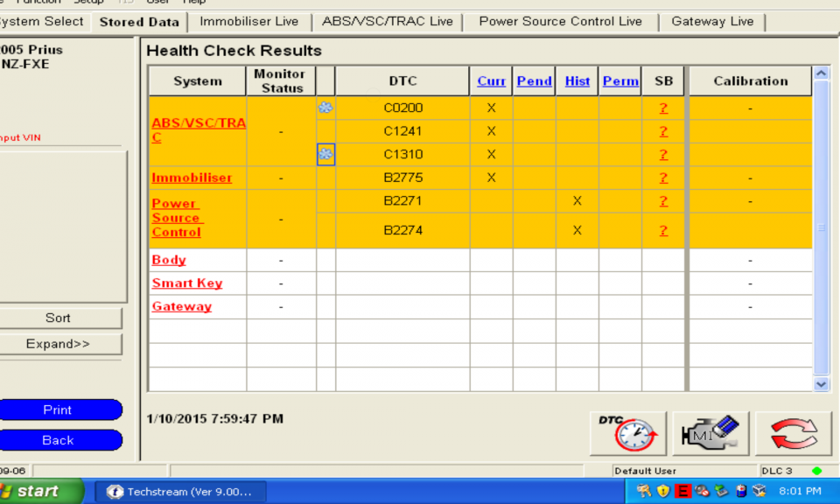This screenshot has height=504, width=840.
Task: Open the ABS/VSC/TRAC Live tab
Action: [387, 21]
